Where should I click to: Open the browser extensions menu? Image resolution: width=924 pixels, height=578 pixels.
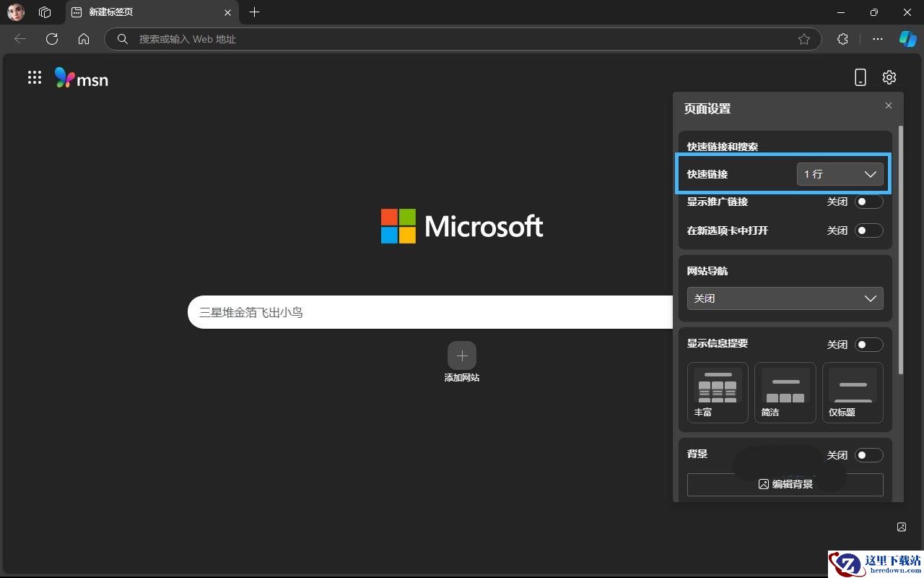(x=842, y=39)
